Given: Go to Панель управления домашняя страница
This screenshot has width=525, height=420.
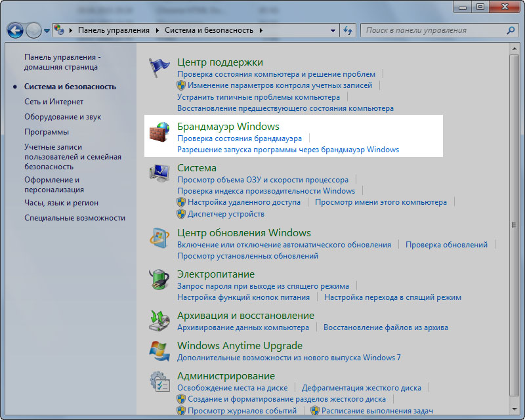Looking at the screenshot, I should pyautogui.click(x=62, y=62).
